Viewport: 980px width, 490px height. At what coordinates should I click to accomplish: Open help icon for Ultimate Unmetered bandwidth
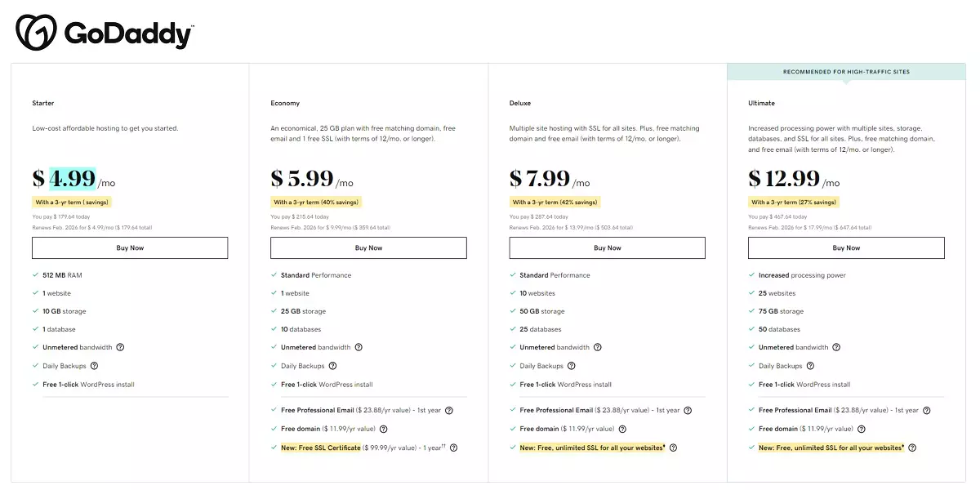(836, 347)
